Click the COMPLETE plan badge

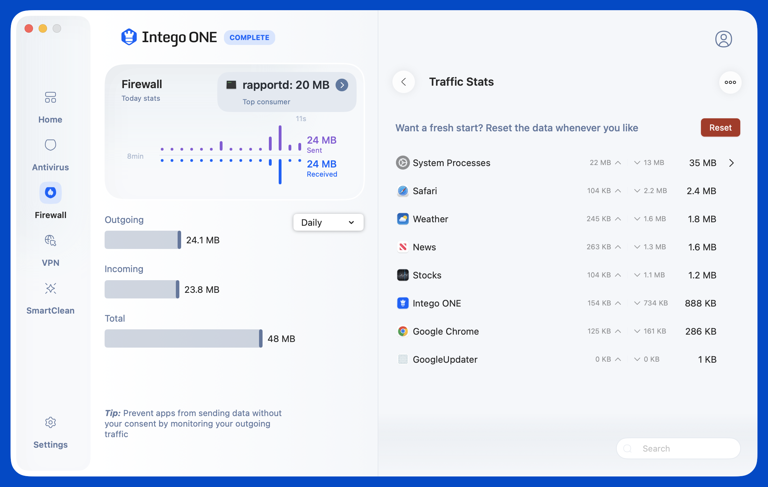(249, 37)
